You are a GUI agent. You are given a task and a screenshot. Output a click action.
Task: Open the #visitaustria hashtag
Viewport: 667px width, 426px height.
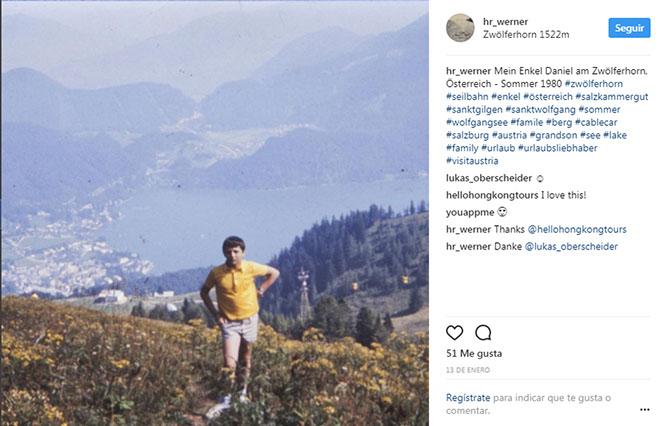point(472,161)
